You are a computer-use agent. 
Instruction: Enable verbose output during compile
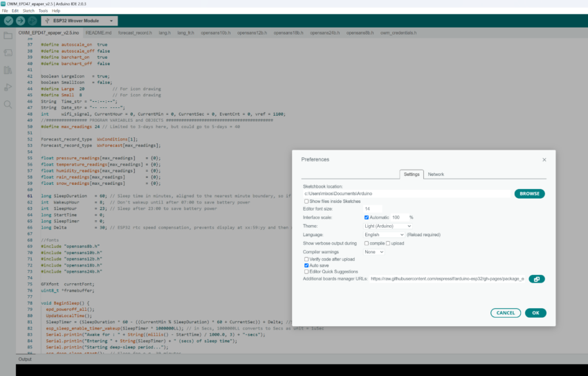click(x=367, y=243)
